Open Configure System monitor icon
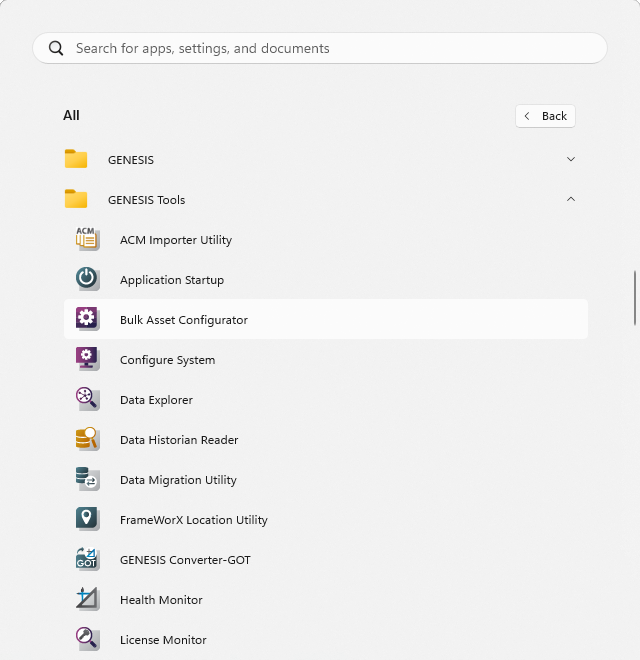 point(88,359)
